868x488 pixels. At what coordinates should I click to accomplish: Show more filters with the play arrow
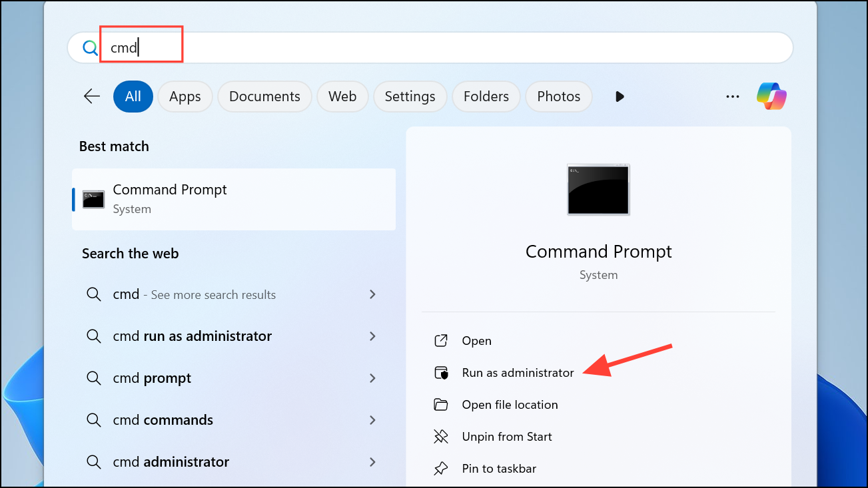click(x=620, y=97)
